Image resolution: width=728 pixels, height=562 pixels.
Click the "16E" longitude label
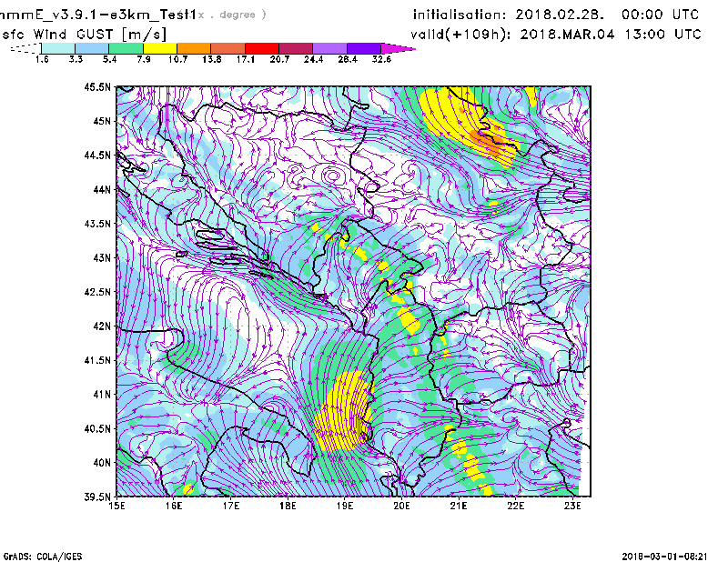tap(173, 506)
